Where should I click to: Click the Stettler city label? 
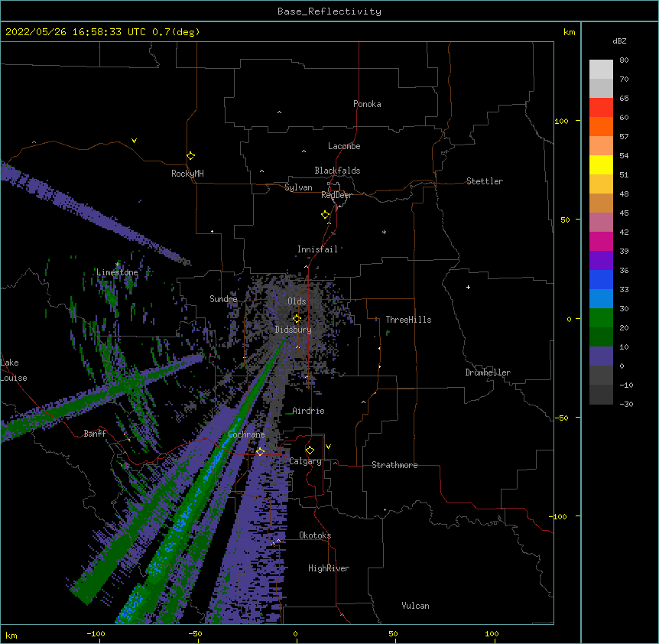485,181
